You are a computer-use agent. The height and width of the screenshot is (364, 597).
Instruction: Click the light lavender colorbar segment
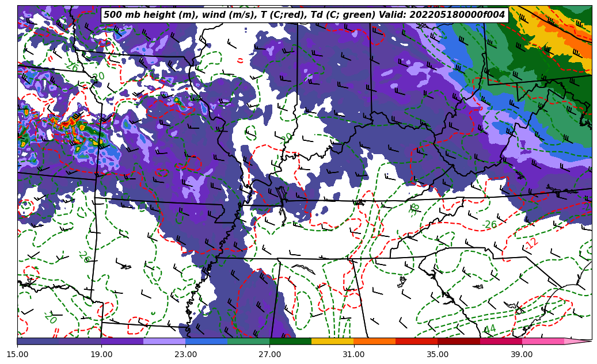click(164, 342)
